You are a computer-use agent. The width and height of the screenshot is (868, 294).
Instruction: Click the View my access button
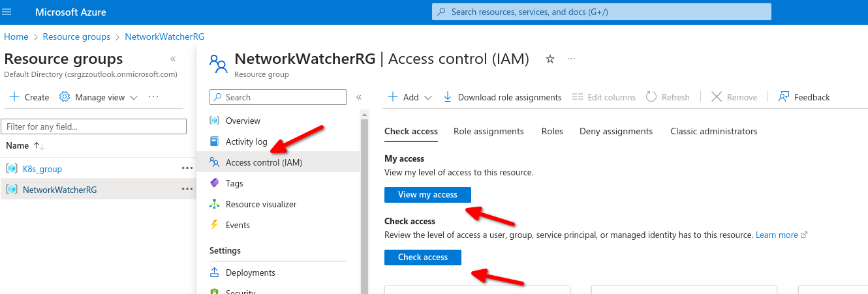pos(427,194)
